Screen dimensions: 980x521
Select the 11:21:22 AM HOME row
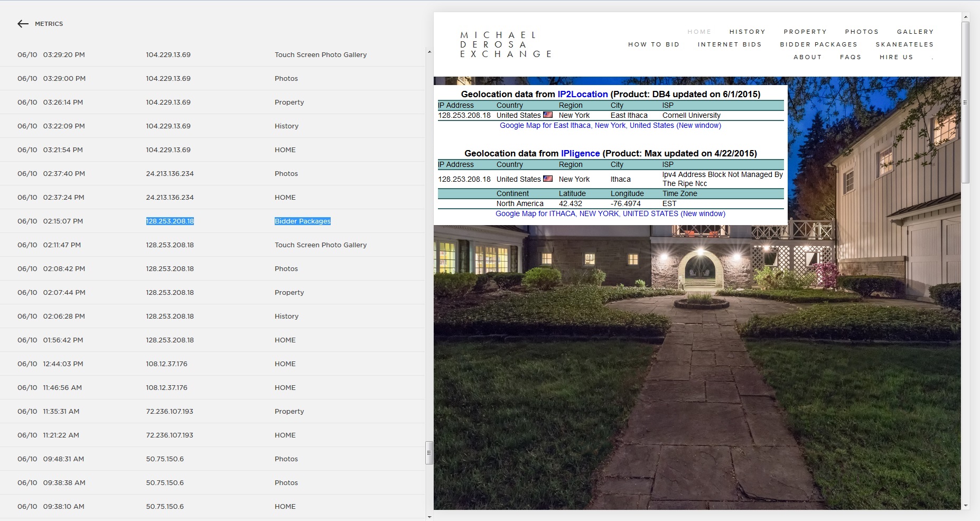pos(212,435)
